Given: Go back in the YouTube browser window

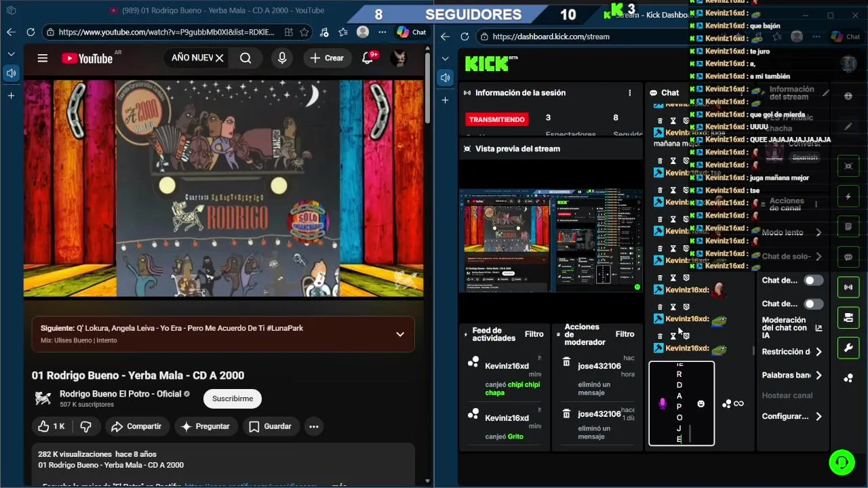Looking at the screenshot, I should (x=12, y=32).
